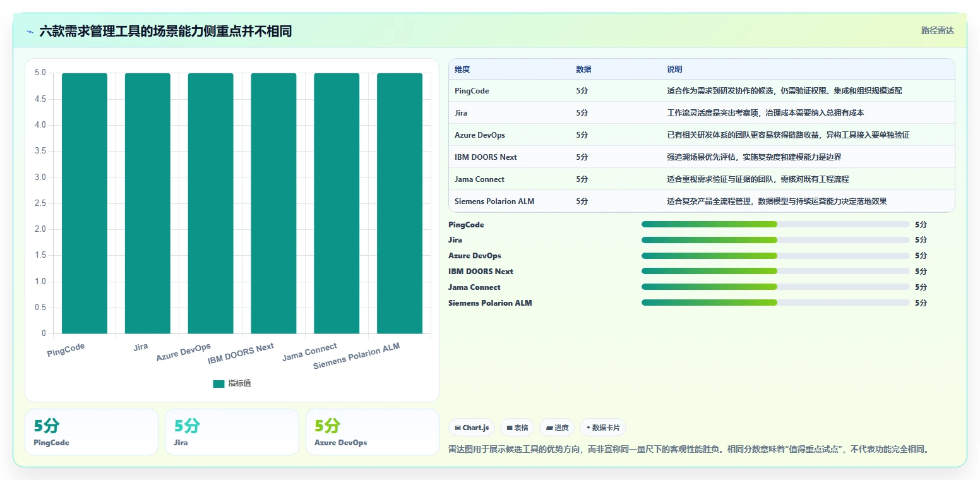Click the Azure DevOps x-axis label
The width and height of the screenshot is (980, 480).
184,352
